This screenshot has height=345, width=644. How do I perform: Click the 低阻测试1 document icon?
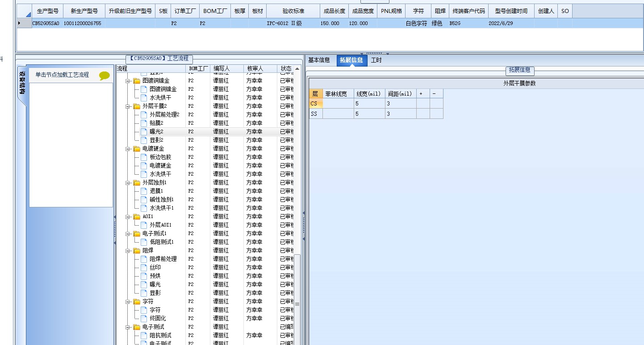pos(144,242)
